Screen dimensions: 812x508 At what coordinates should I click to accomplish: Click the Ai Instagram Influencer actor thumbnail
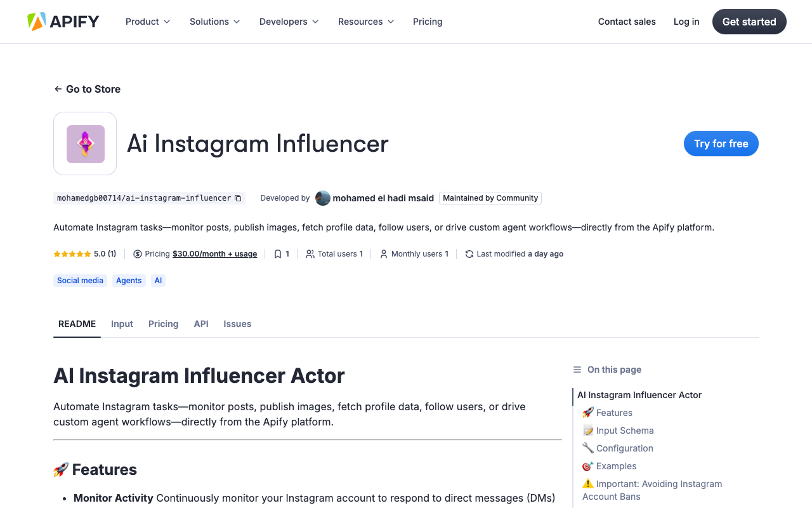(85, 144)
